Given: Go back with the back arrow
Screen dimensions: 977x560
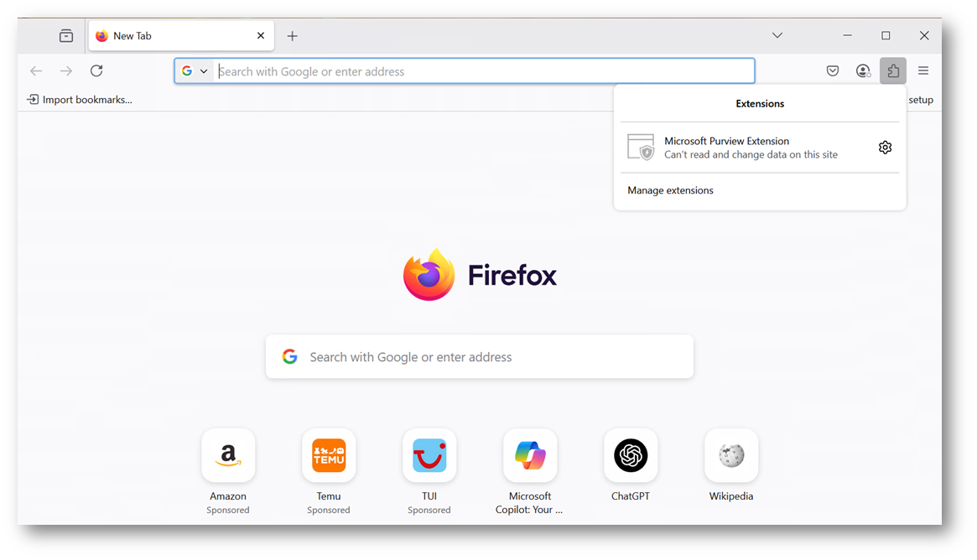Looking at the screenshot, I should coord(36,71).
